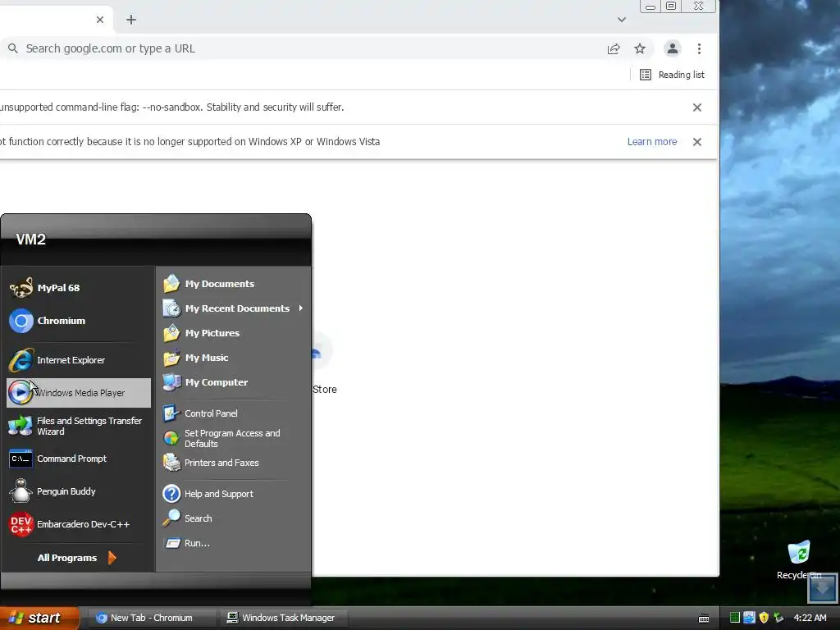Close the current Chromium tab
This screenshot has height=630, width=840.
(x=99, y=20)
